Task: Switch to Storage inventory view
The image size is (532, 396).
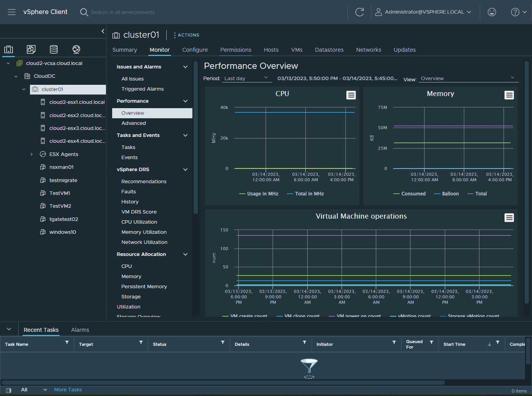Action: coord(54,49)
